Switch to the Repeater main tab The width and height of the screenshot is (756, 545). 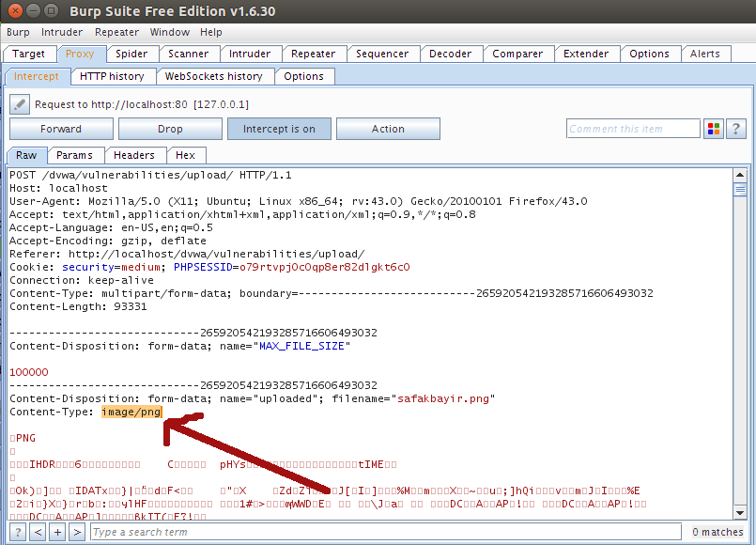[x=314, y=54]
